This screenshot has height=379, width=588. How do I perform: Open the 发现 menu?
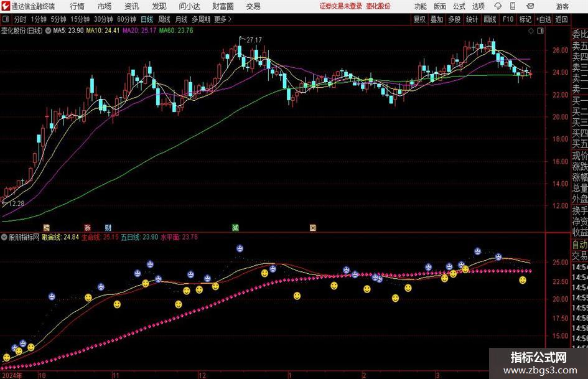coord(159,6)
